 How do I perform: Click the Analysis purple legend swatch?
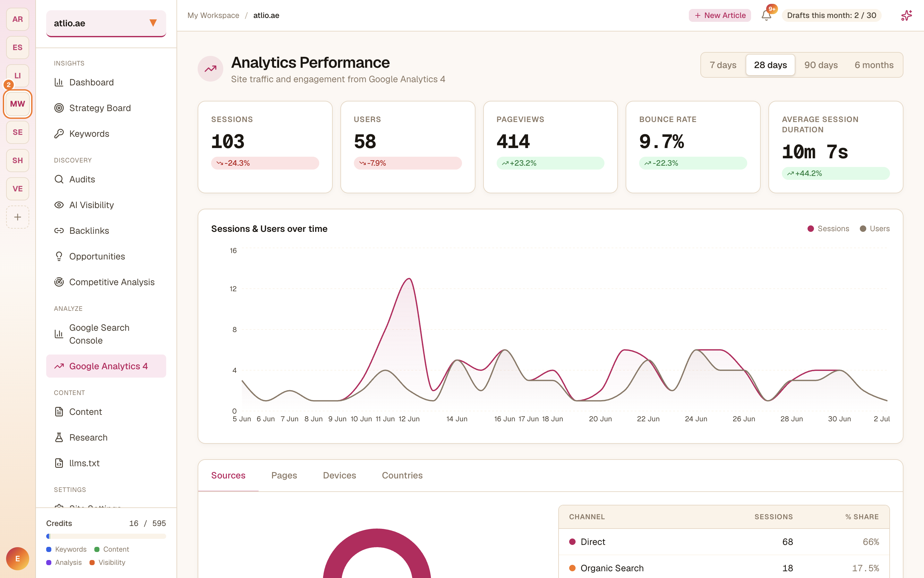point(49,562)
